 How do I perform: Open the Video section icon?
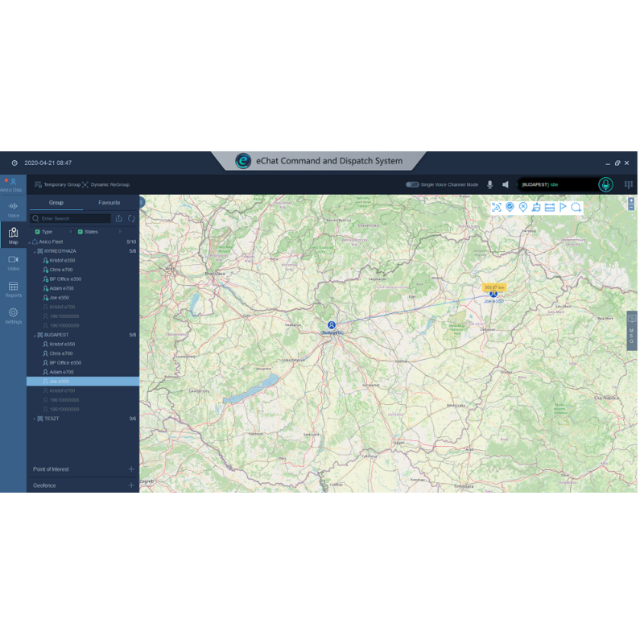(13, 262)
